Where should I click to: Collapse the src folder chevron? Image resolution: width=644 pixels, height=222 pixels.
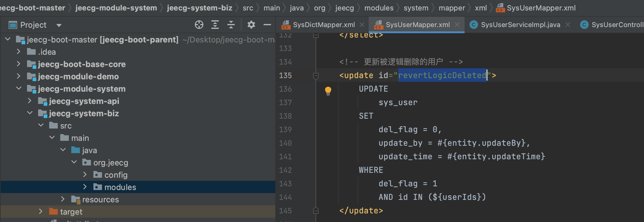pos(41,125)
